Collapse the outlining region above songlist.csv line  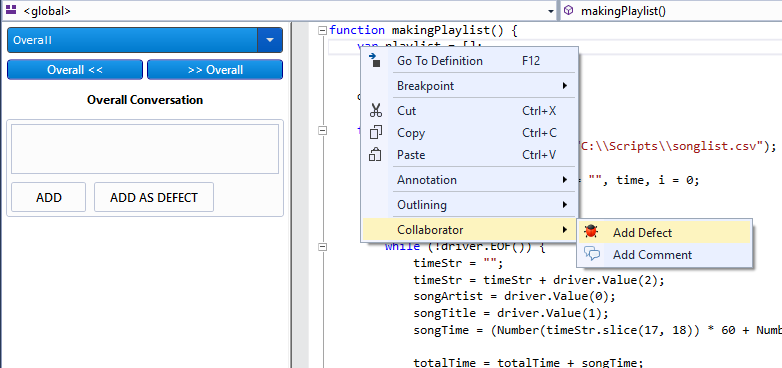(x=323, y=130)
